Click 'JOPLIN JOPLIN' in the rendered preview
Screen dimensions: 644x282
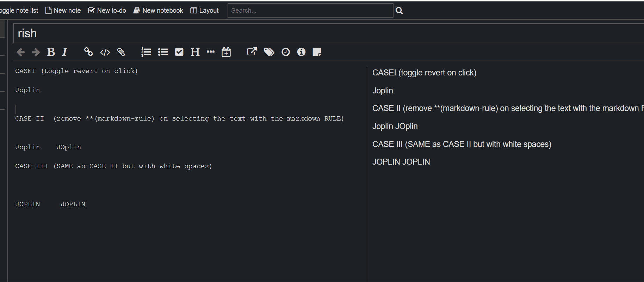(x=401, y=162)
